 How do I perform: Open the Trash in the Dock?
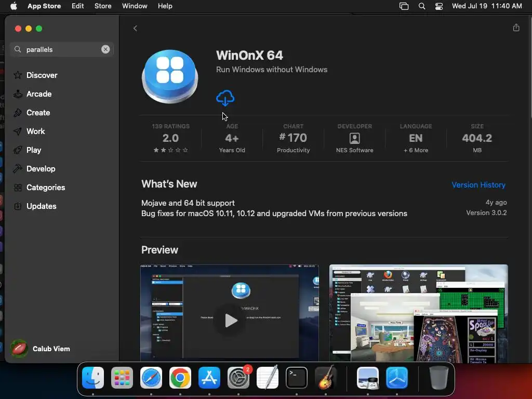click(x=438, y=378)
